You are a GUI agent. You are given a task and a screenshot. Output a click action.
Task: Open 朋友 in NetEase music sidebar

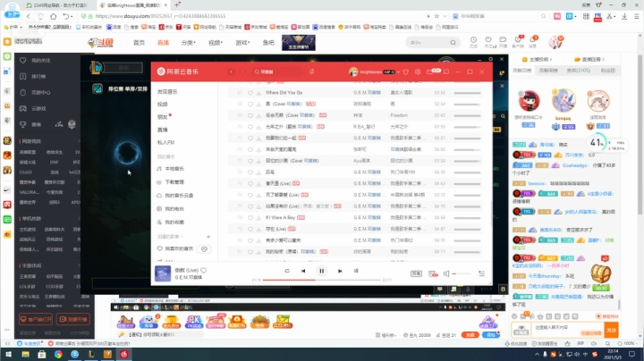(163, 117)
